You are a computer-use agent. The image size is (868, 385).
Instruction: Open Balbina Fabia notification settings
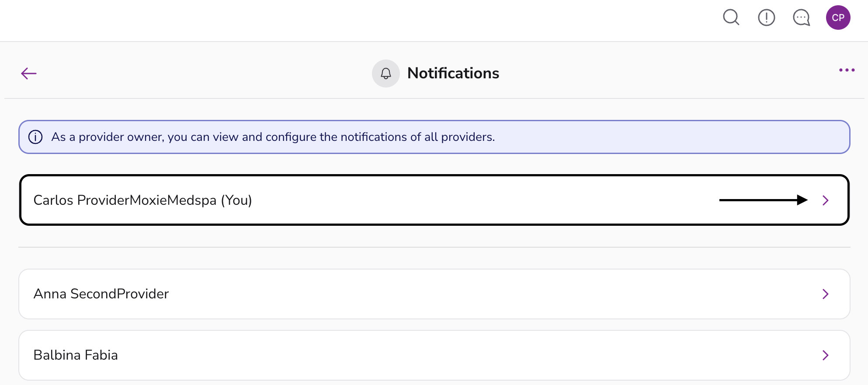(x=76, y=355)
